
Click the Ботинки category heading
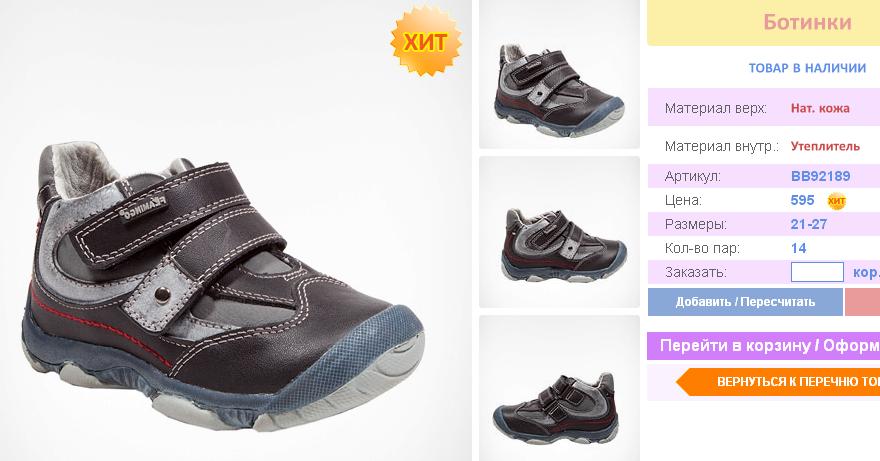coord(807,22)
